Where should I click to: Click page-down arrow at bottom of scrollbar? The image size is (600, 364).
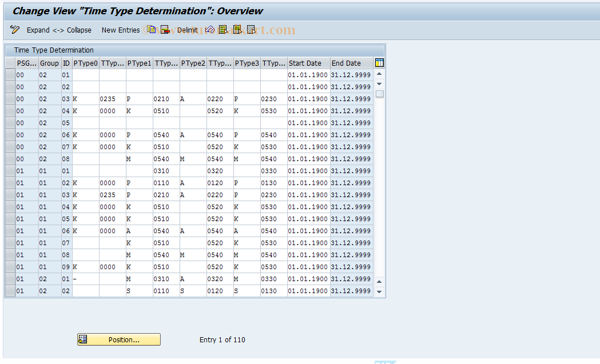pyautogui.click(x=379, y=292)
